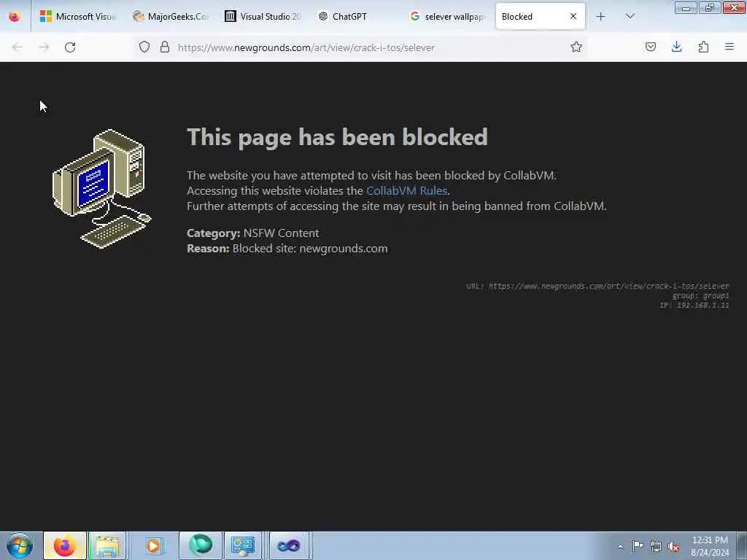
Task: Open Firefox View button
Action: pos(15,17)
